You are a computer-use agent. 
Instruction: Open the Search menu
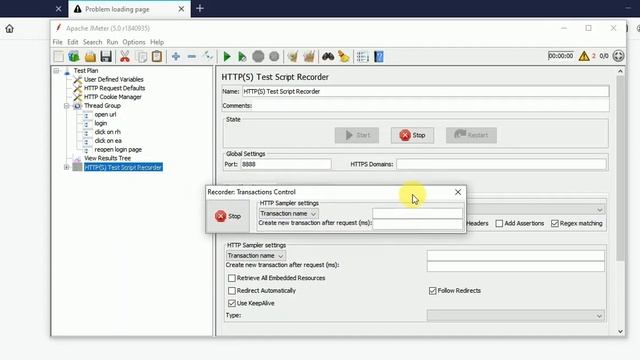[92, 42]
